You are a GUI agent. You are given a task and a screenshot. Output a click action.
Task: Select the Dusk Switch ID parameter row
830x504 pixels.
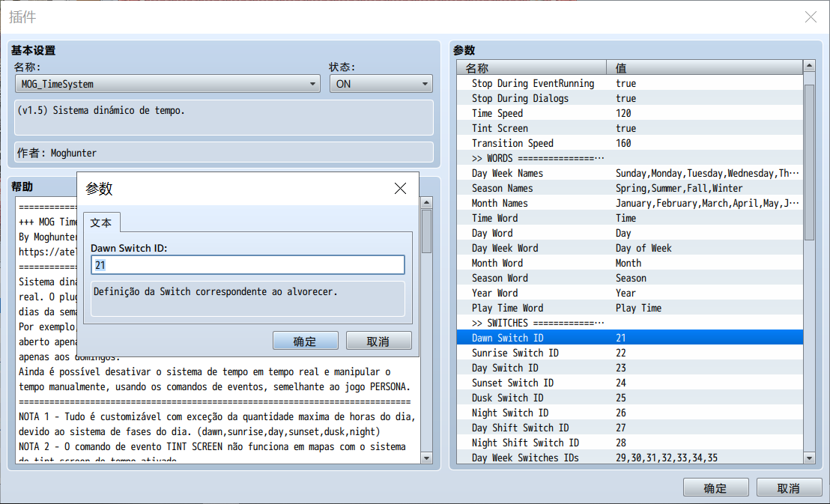[630, 397]
